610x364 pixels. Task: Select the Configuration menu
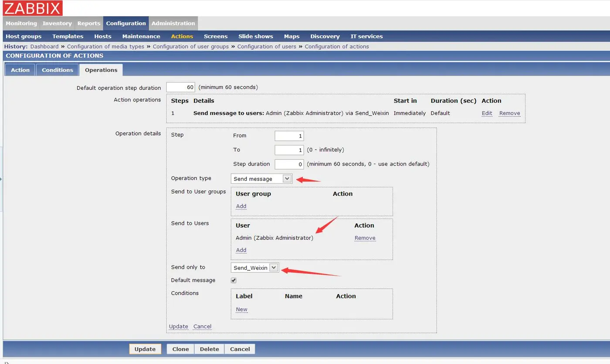[126, 24]
